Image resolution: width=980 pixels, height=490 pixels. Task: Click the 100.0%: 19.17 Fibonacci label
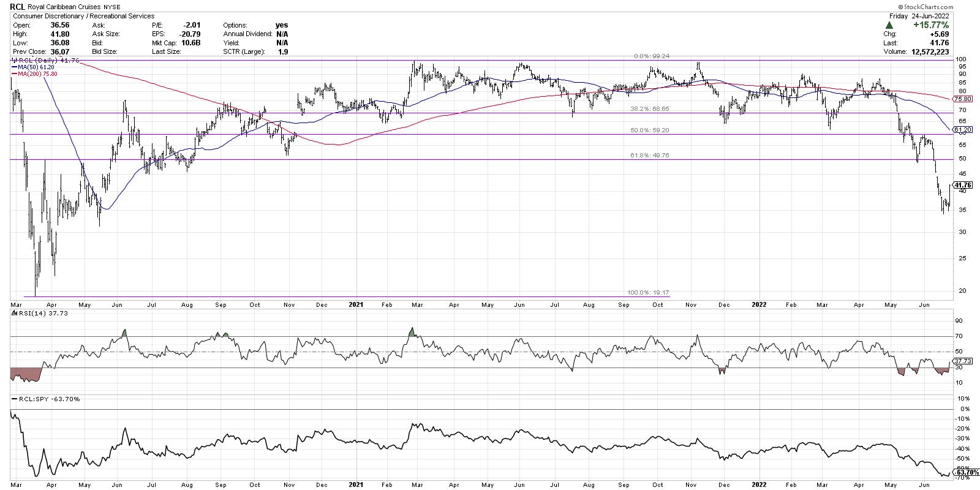click(651, 293)
